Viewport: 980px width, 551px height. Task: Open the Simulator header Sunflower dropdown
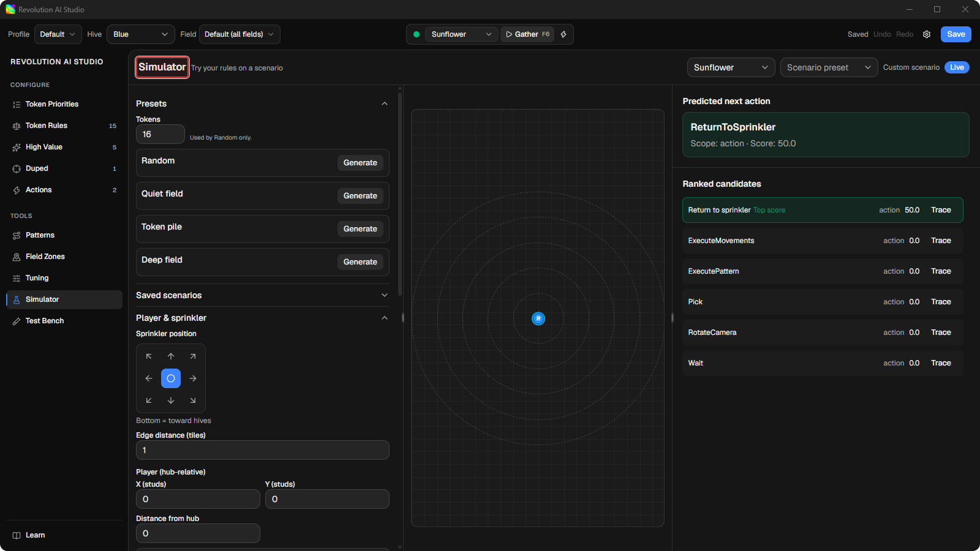click(731, 67)
